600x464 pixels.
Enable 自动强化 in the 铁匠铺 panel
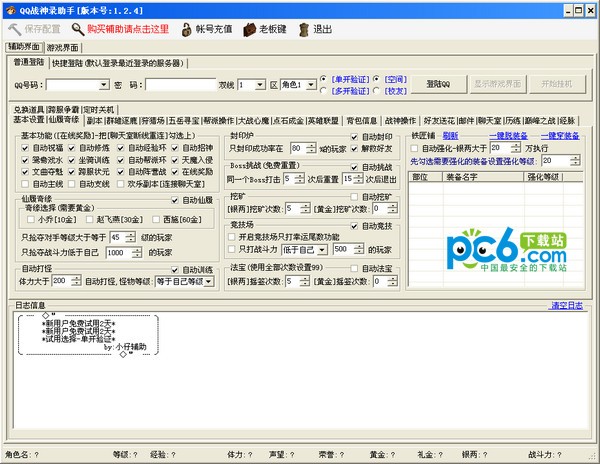414,148
